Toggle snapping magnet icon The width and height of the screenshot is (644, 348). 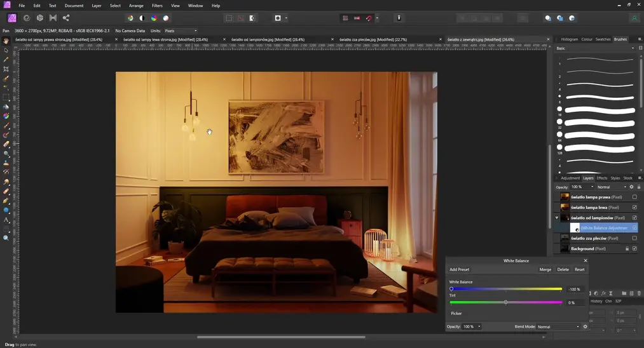[369, 18]
